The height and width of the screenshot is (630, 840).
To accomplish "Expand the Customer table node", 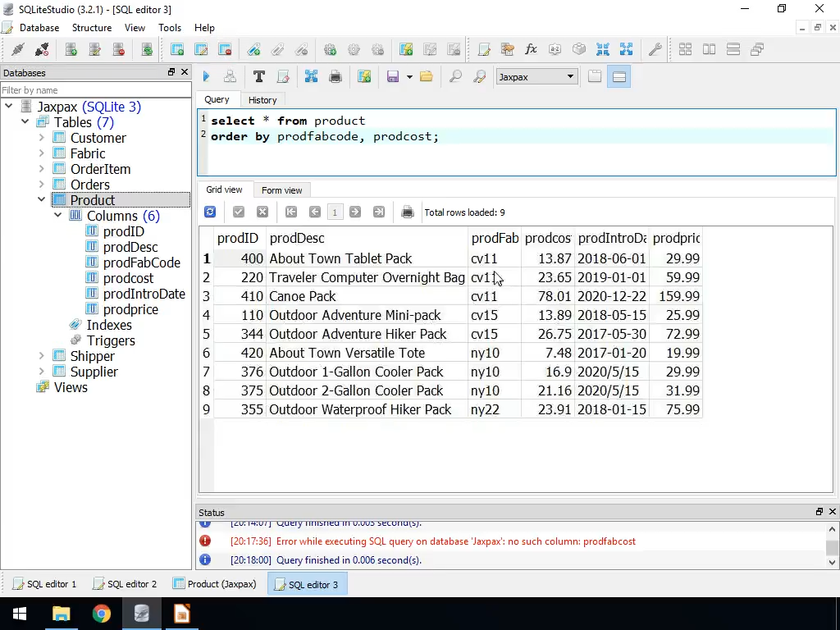I will pyautogui.click(x=42, y=138).
